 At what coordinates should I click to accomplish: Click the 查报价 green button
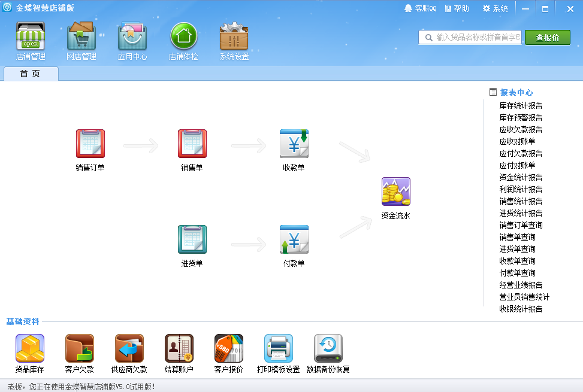547,38
